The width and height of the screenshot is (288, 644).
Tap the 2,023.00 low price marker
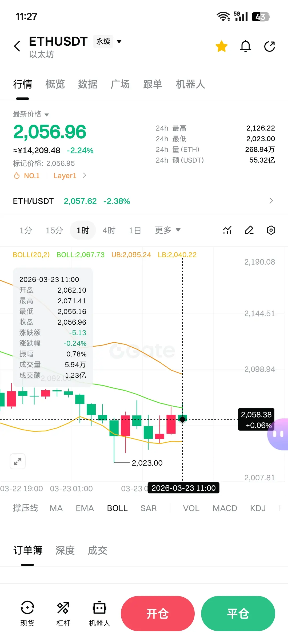147,463
